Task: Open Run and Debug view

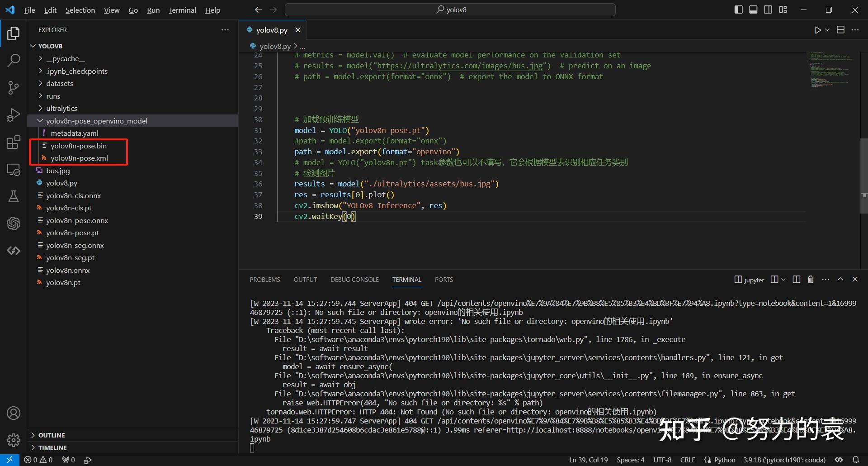Action: pos(14,115)
